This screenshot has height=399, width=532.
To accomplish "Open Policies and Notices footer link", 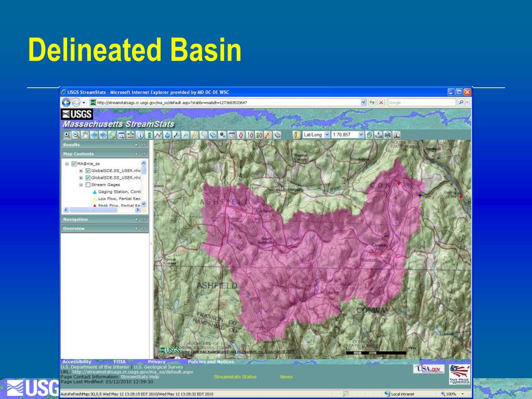I will coord(211,362).
